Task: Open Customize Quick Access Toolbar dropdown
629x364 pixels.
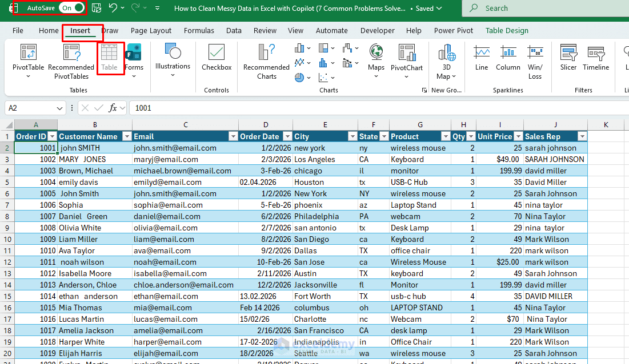Action: [x=157, y=8]
